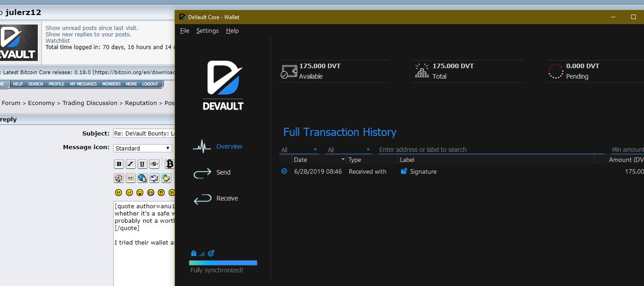Screen dimensions: 644x286
Task: Go to the Receive page in wallet
Action: (227, 199)
